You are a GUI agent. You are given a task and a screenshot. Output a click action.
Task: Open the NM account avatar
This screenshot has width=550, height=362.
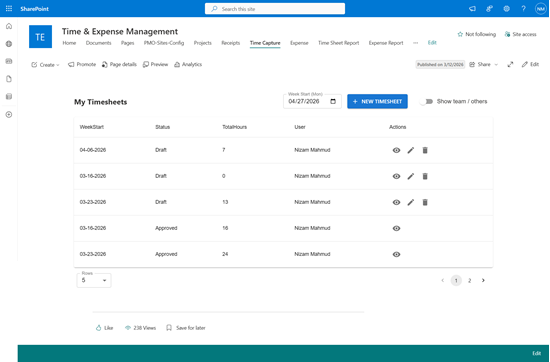tap(541, 9)
